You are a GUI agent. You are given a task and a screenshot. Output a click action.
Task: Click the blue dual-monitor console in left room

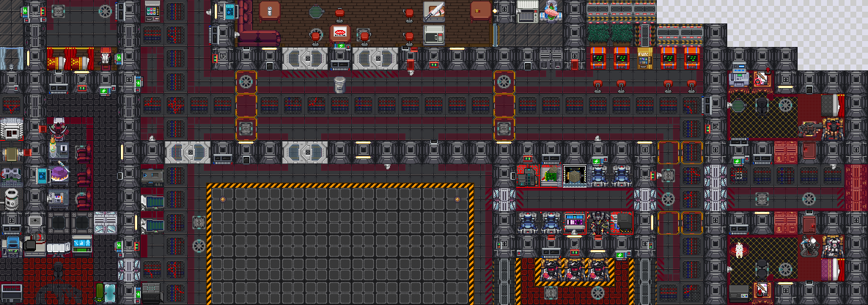(81, 243)
